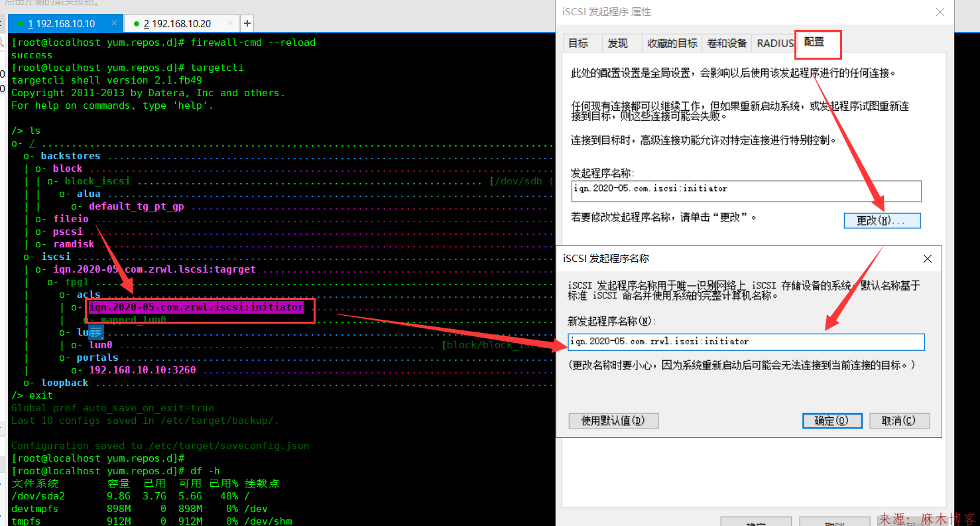The width and height of the screenshot is (980, 526).
Task: Click 'lun0' entry in the terminal
Action: 101,345
